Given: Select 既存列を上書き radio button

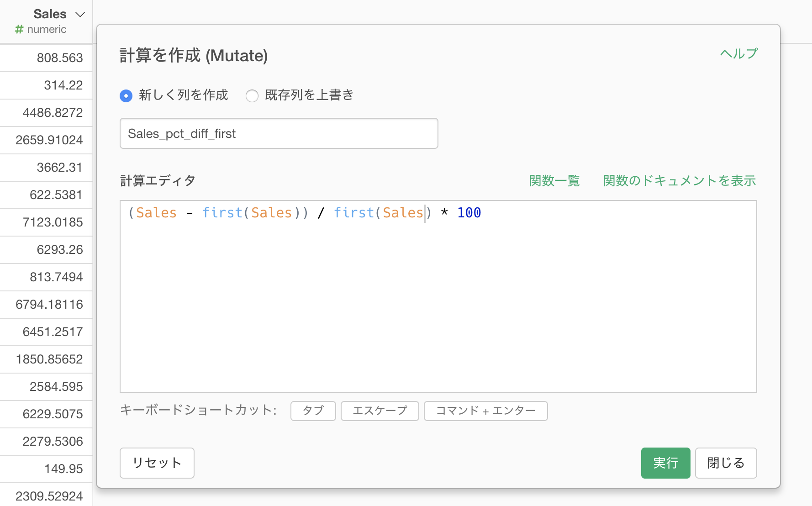Looking at the screenshot, I should tap(252, 96).
